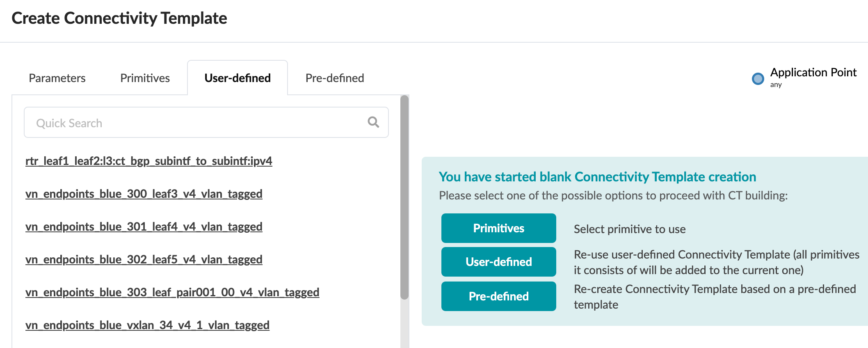
Task: Click the magnifier icon in Quick Search
Action: tap(373, 122)
